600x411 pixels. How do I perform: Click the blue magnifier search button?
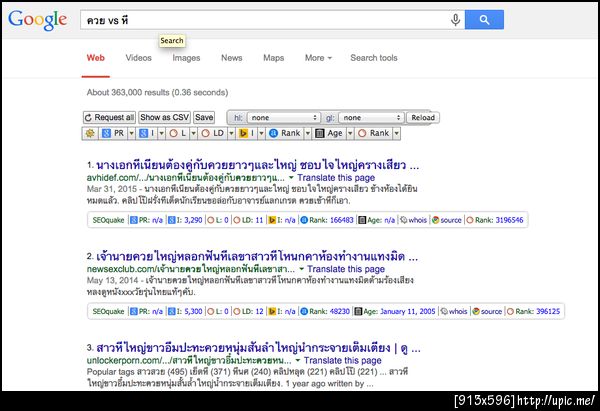tap(484, 20)
